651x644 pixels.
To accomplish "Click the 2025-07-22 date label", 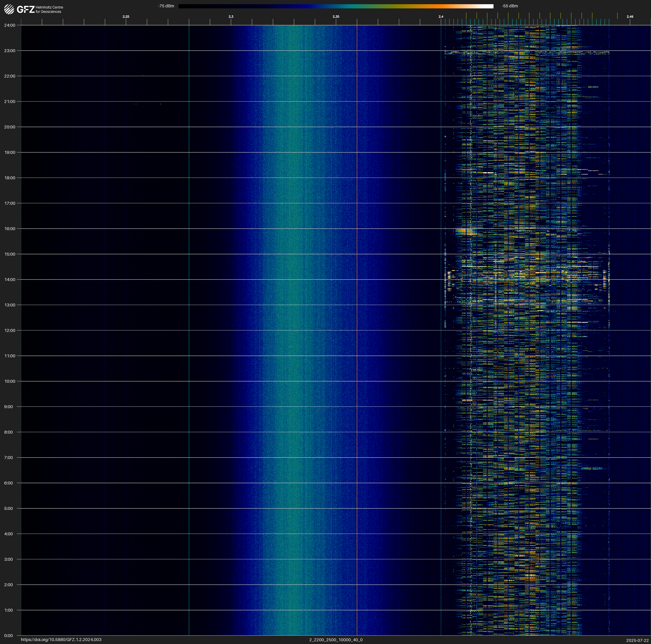I will pos(637,640).
